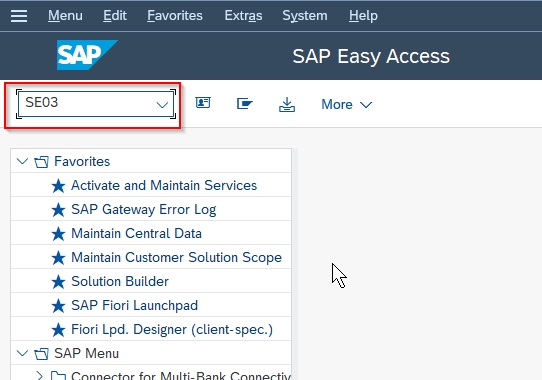Screen dimensions: 542x380
Task: Open Fiori Lpd. Designer (client-spec.) favorite
Action: tap(172, 329)
